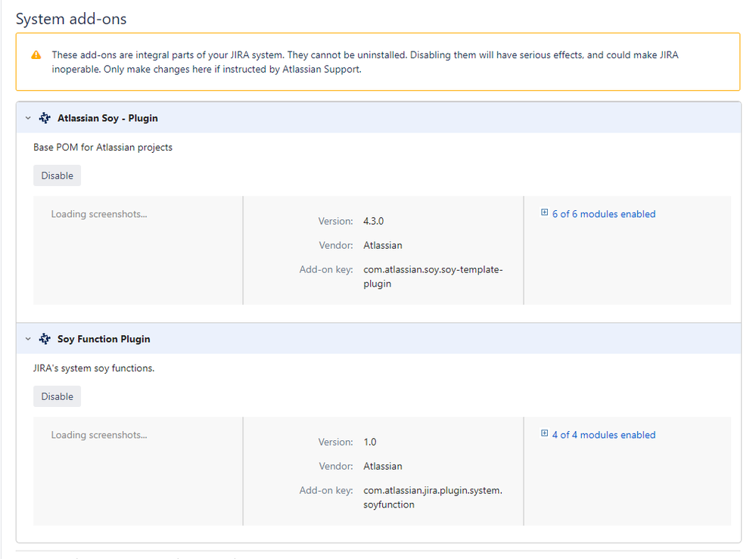Click Loading screenshots text in Soy Function panel

click(x=99, y=435)
